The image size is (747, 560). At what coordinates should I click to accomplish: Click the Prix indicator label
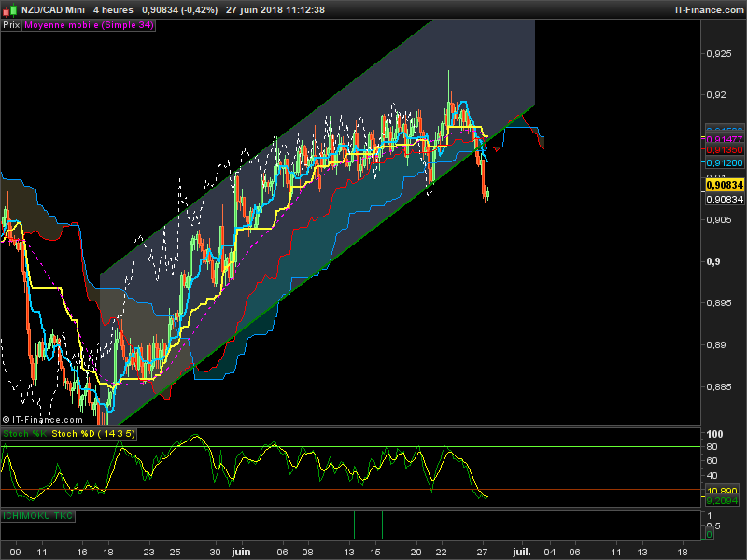coord(11,25)
